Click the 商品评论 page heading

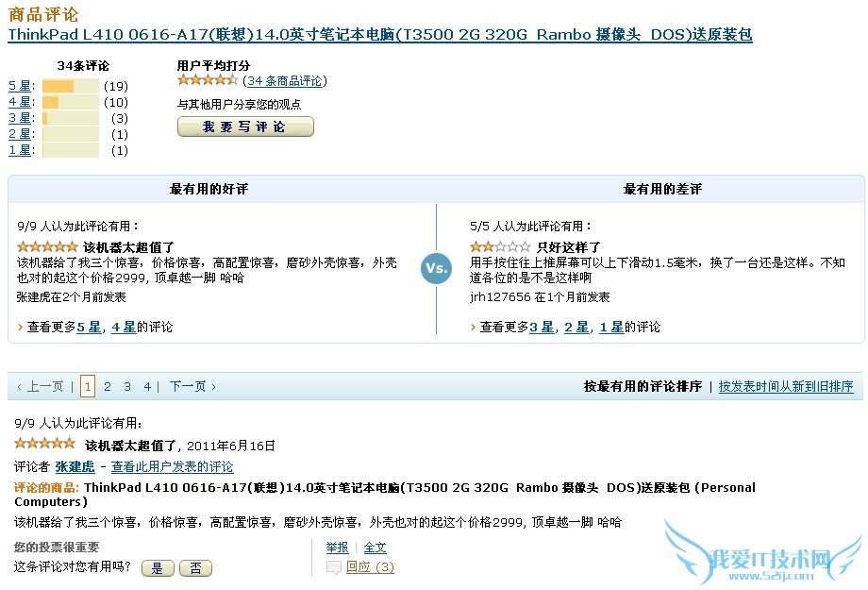43,13
